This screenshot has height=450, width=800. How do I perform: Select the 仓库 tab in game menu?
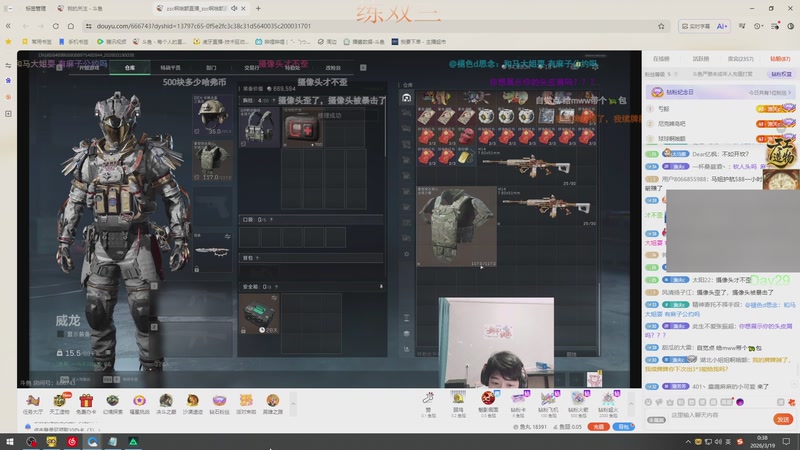pyautogui.click(x=130, y=67)
